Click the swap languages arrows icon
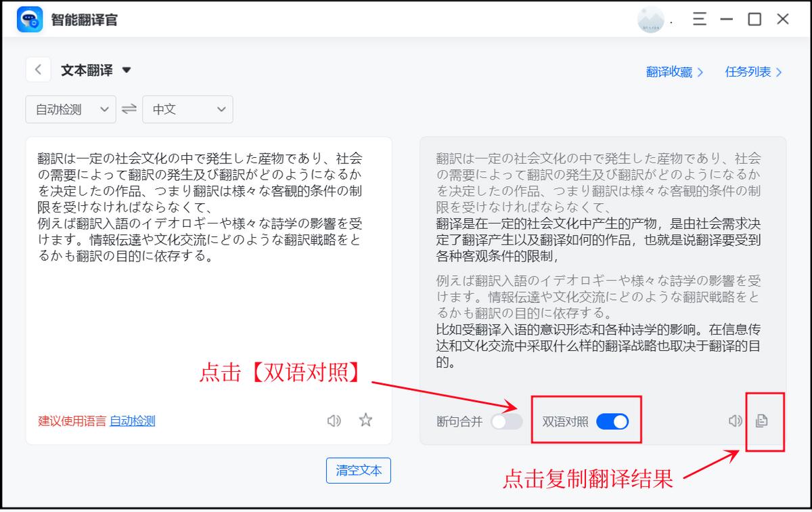The width and height of the screenshot is (812, 512). (129, 109)
